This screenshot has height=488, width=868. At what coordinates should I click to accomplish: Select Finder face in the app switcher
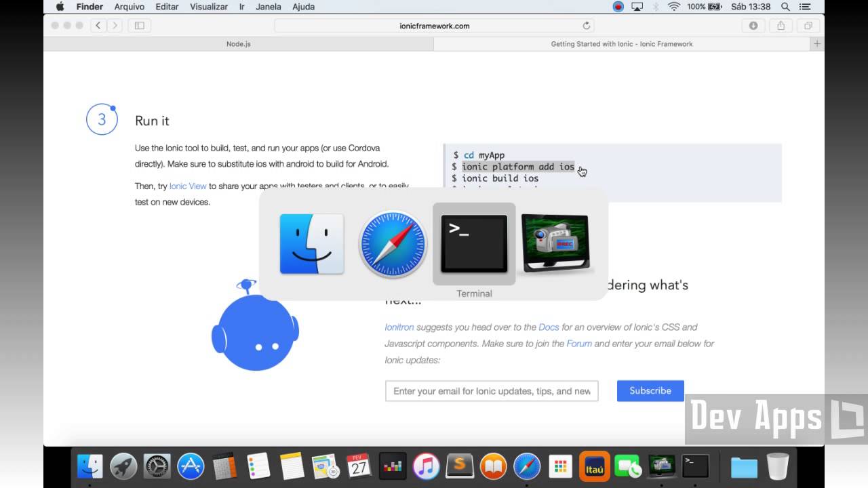coord(312,244)
